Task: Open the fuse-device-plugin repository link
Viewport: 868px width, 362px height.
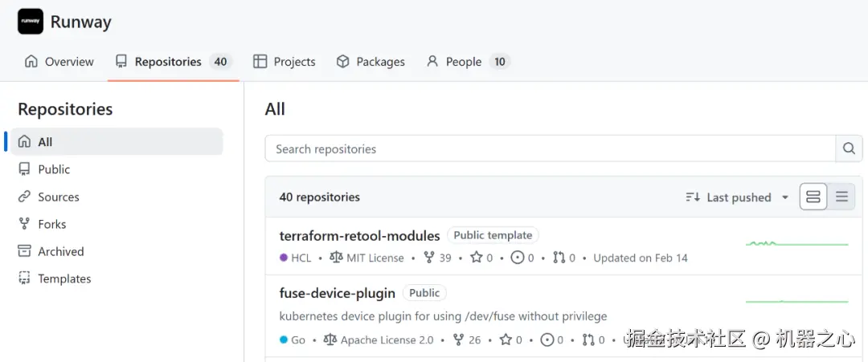Action: (337, 293)
